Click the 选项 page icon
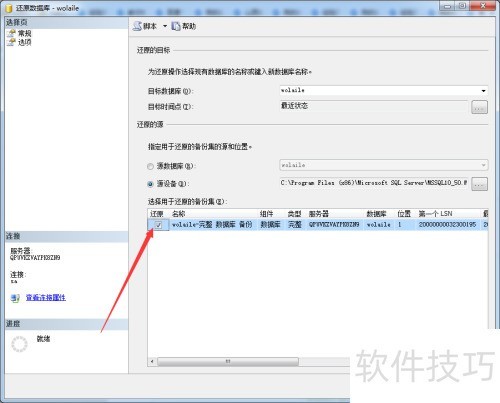Viewport: 500px width, 403px height. click(11, 42)
